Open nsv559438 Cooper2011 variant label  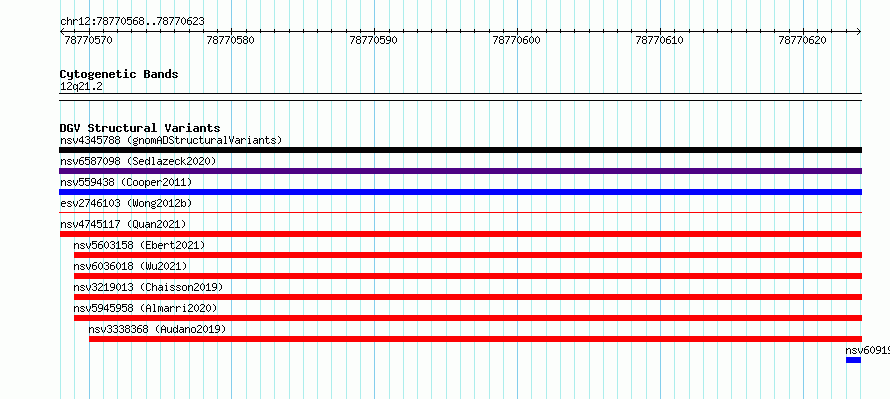[x=126, y=182]
